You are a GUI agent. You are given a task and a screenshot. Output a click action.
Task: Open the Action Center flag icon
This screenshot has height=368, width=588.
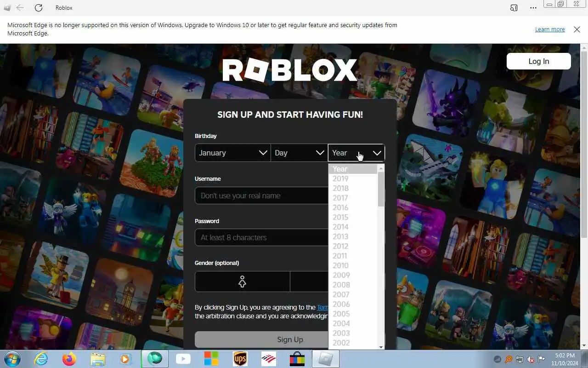[542, 359]
